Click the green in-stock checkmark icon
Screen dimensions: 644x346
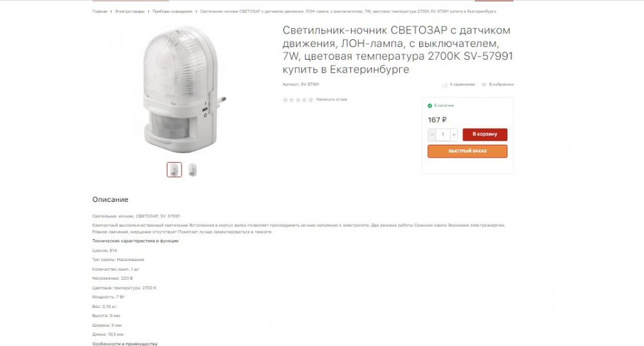(x=430, y=105)
